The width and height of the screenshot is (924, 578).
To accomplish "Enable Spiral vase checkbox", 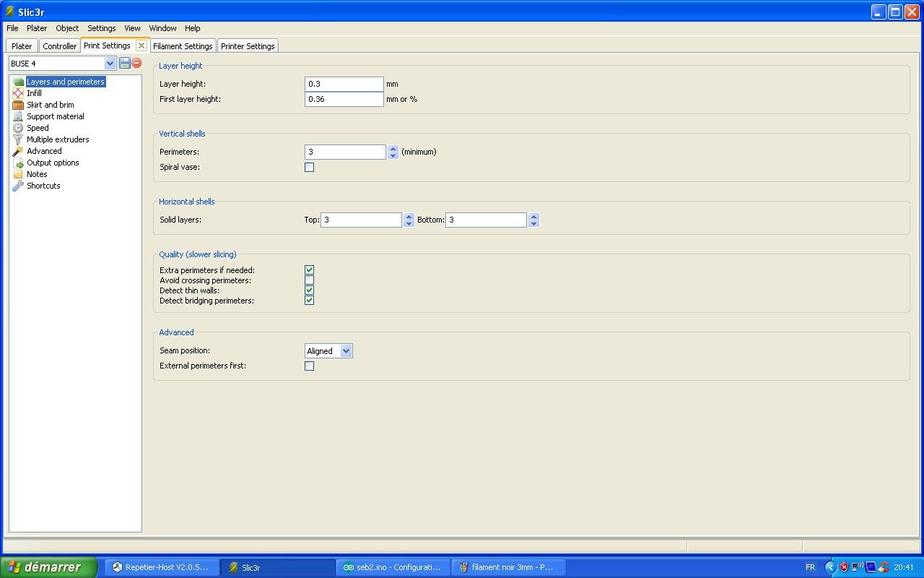I will [309, 167].
